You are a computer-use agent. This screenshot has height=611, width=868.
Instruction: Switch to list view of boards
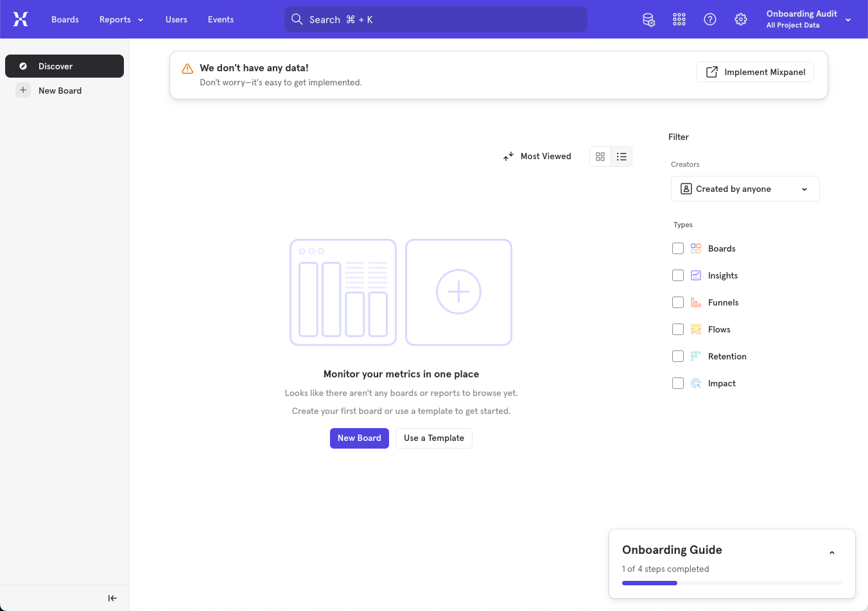pos(621,156)
